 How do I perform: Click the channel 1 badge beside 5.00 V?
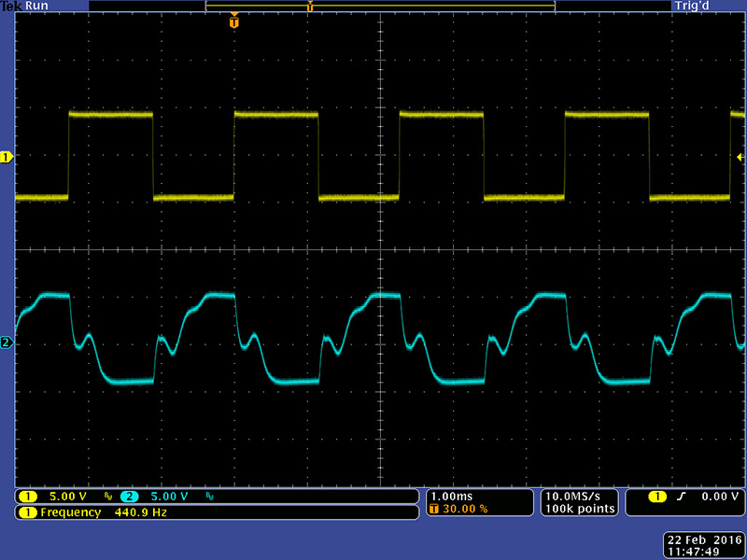28,497
